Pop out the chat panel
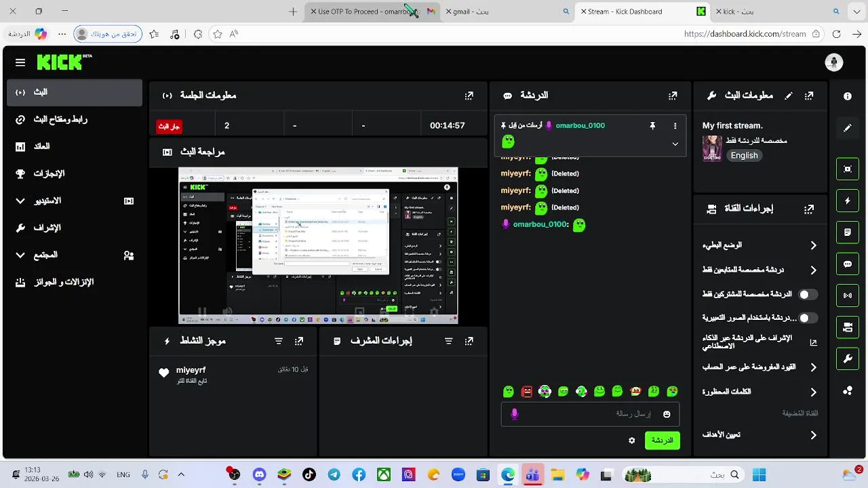The image size is (868, 488). 673,96
